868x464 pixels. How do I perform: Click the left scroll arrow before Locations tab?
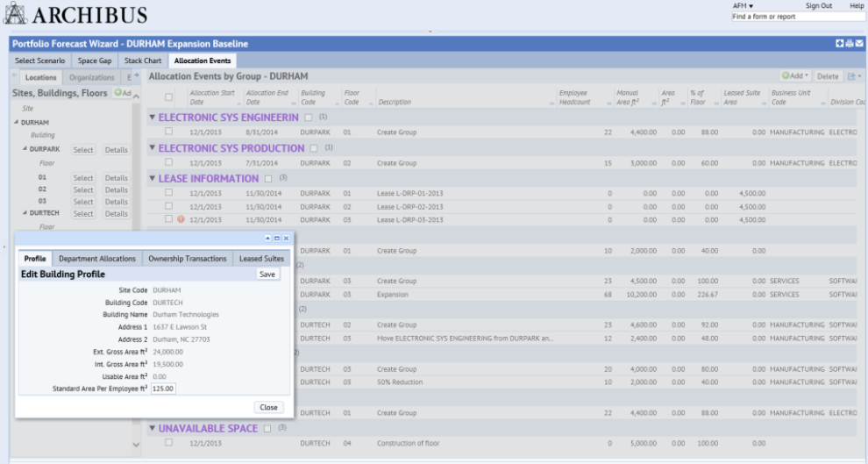click(x=15, y=75)
